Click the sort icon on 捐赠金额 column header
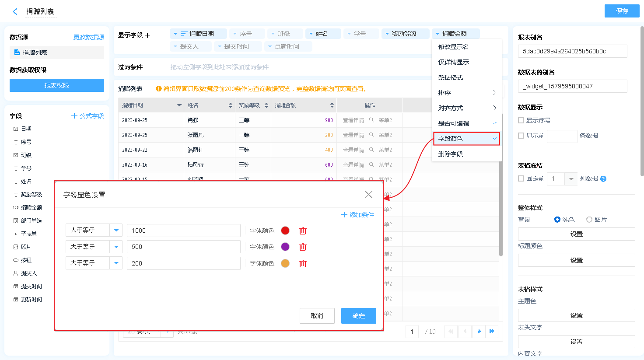 pyautogui.click(x=332, y=105)
